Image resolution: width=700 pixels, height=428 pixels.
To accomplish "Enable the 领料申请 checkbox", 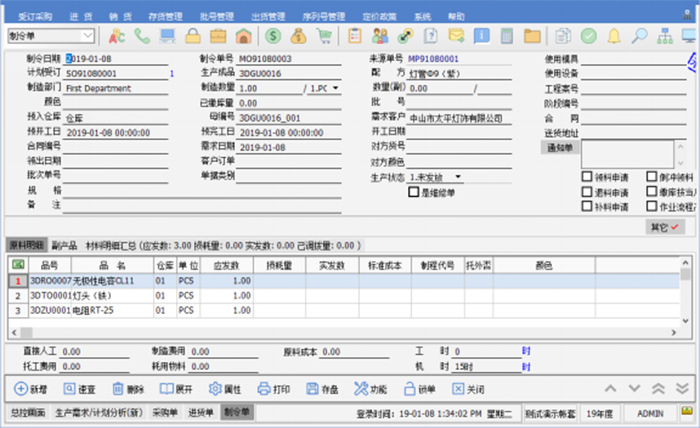I will pyautogui.click(x=587, y=177).
